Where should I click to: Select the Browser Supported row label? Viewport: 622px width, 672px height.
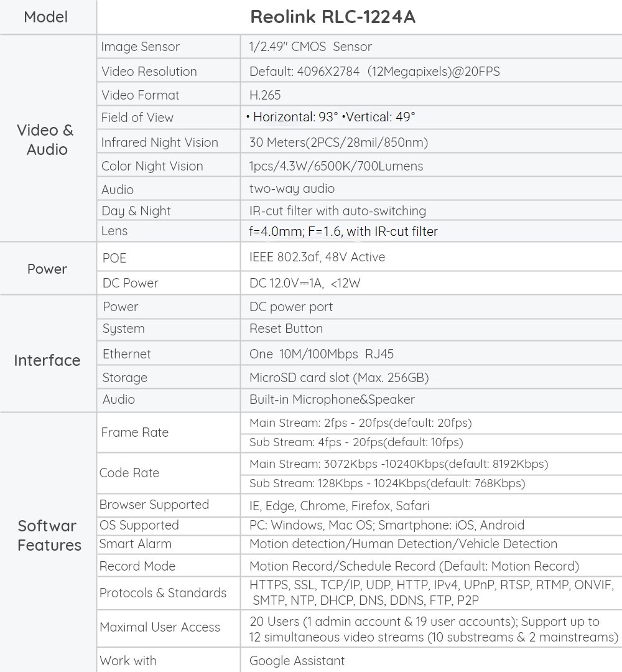click(154, 505)
